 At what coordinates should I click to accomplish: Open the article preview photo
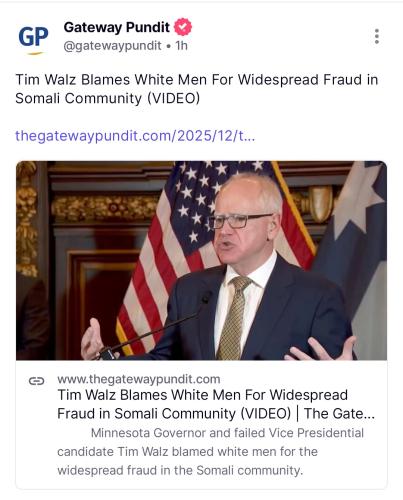(x=201, y=260)
